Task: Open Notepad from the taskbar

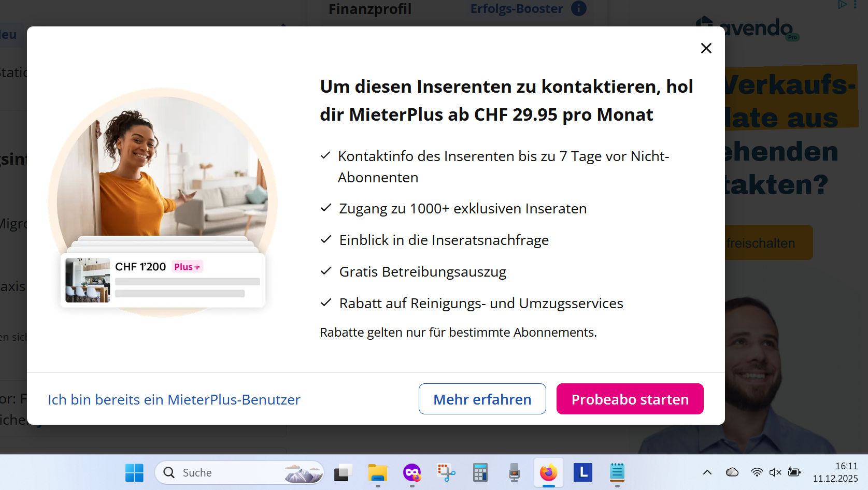Action: pos(617,472)
